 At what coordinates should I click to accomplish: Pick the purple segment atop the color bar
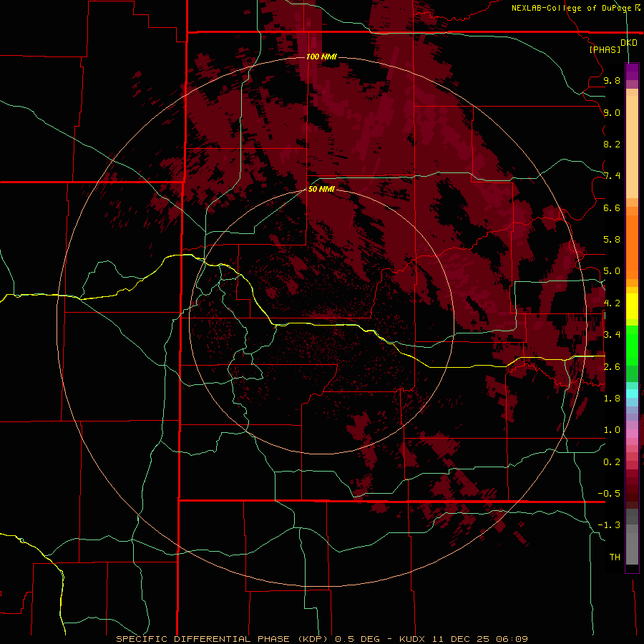[x=632, y=72]
